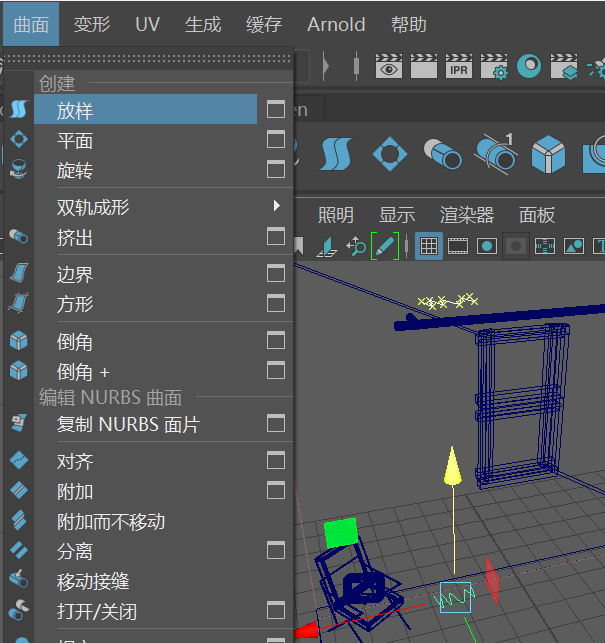The image size is (605, 643).
Task: Open the 帮助 menu
Action: point(409,24)
